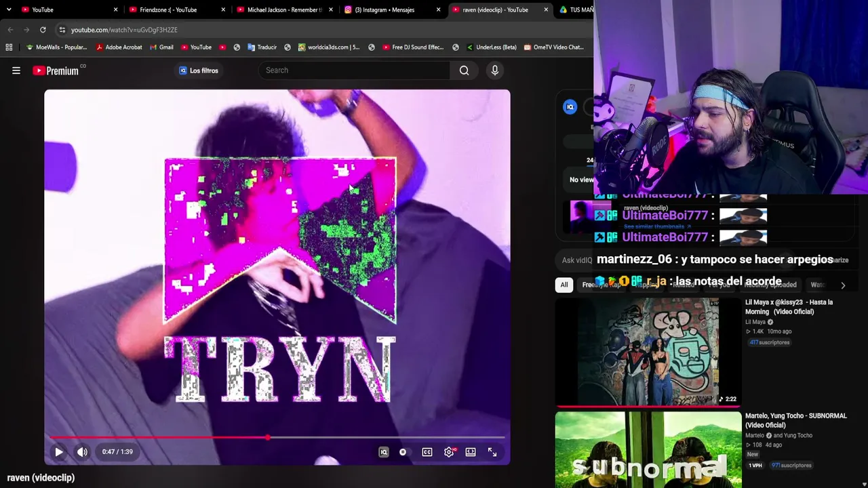Focus the YouTube Search field

coord(353,70)
